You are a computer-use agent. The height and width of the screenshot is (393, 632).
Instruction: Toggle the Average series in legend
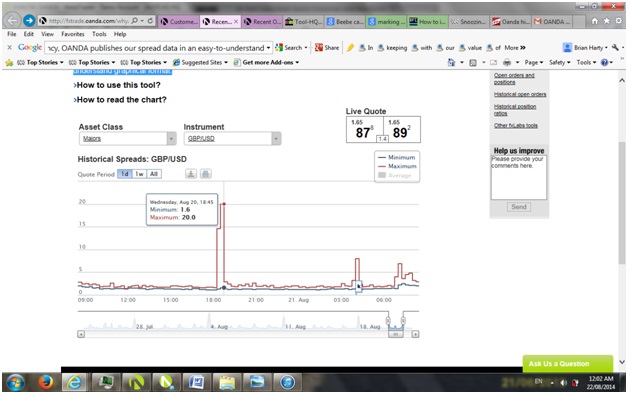[x=395, y=175]
